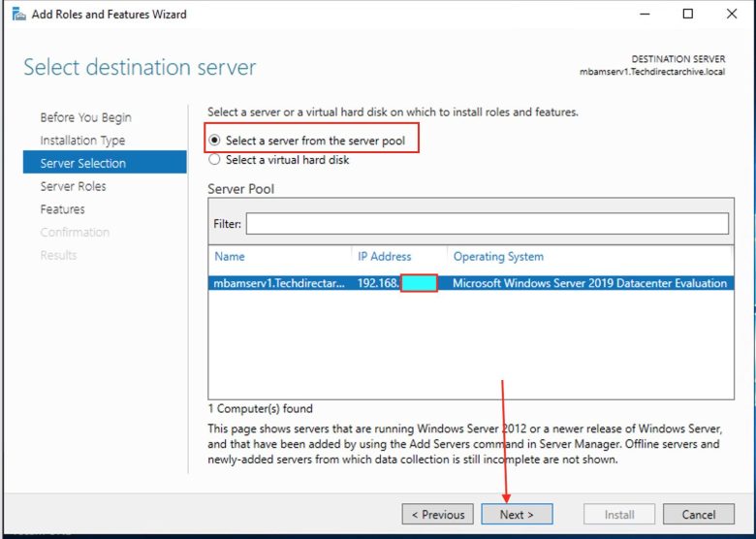756x539 pixels.
Task: Click the Windows Server 2019 Datacenter Evaluation cell
Action: tap(589, 283)
